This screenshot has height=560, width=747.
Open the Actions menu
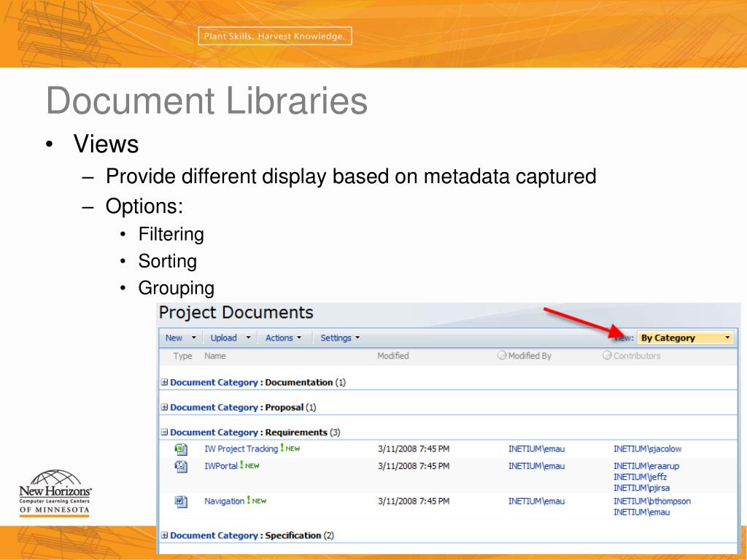point(284,338)
